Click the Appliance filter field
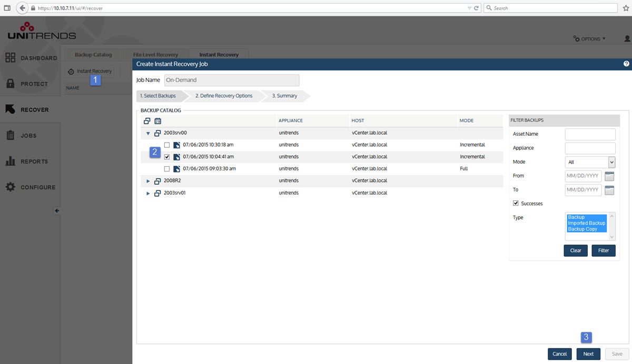 [590, 148]
